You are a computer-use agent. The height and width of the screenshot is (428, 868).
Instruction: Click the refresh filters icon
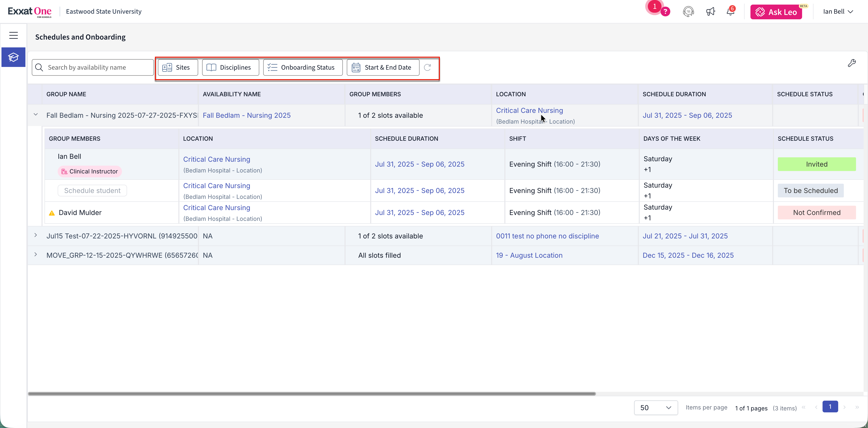click(427, 67)
